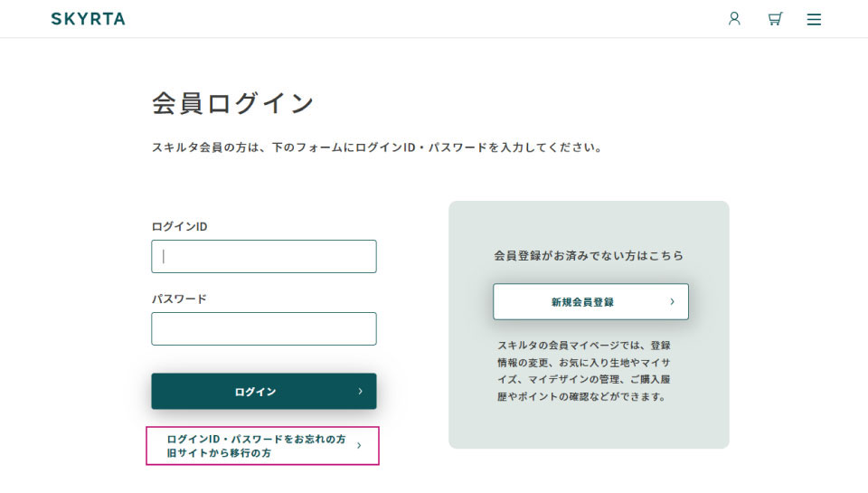Click the SKYRTA logo

click(x=88, y=19)
